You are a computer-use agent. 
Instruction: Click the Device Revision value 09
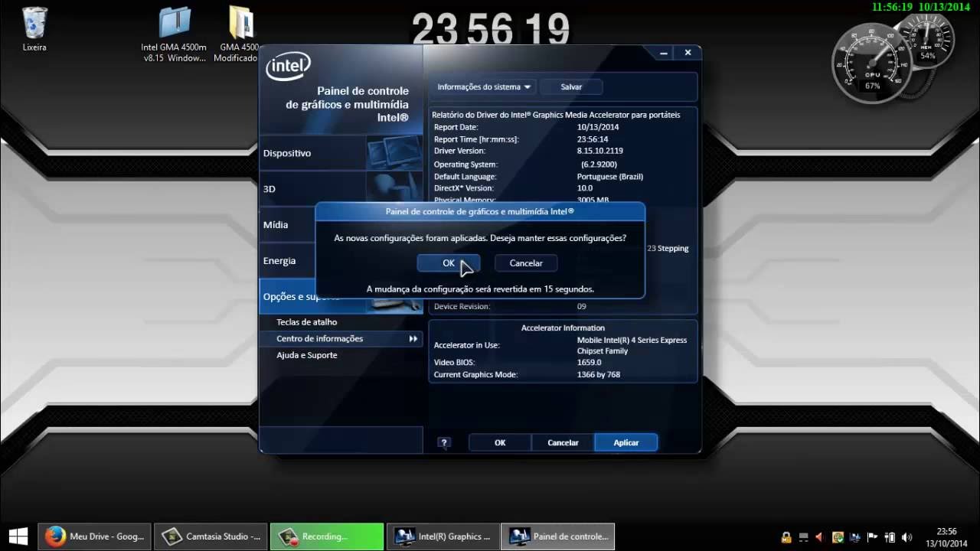(x=582, y=307)
